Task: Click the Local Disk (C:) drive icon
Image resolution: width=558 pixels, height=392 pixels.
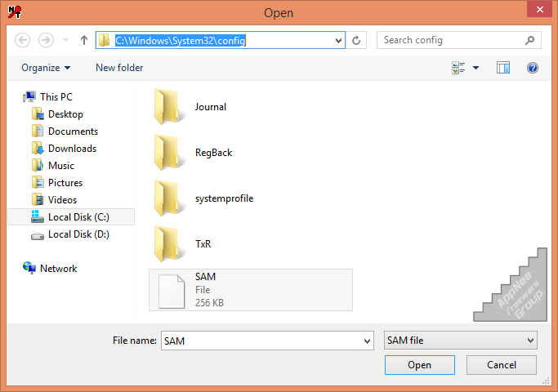Action: [x=37, y=216]
